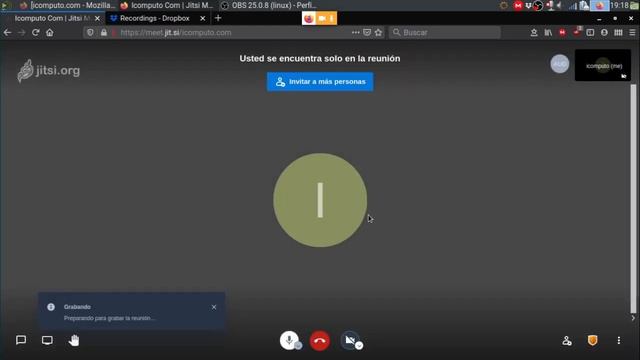Switch to Icomputo Com Jitsi taskbar window
The image size is (640, 360).
tap(167, 5)
